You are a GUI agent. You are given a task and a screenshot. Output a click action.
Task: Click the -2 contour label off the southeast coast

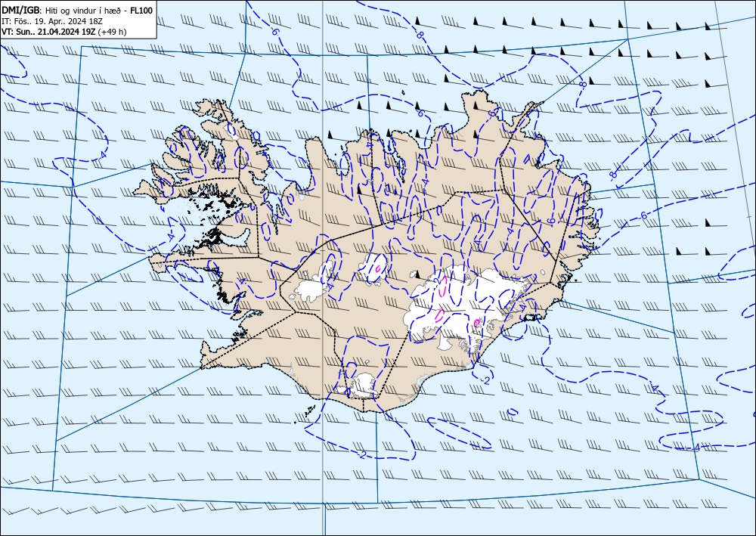485,381
